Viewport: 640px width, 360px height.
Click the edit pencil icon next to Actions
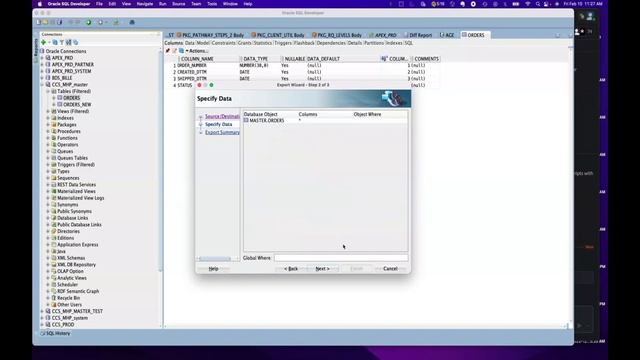coord(175,51)
